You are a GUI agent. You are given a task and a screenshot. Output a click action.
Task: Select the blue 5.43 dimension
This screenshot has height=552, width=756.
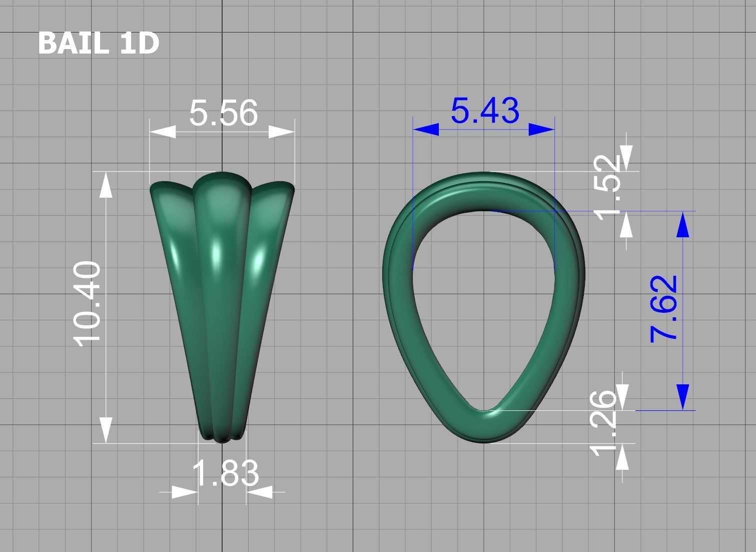coord(485,111)
